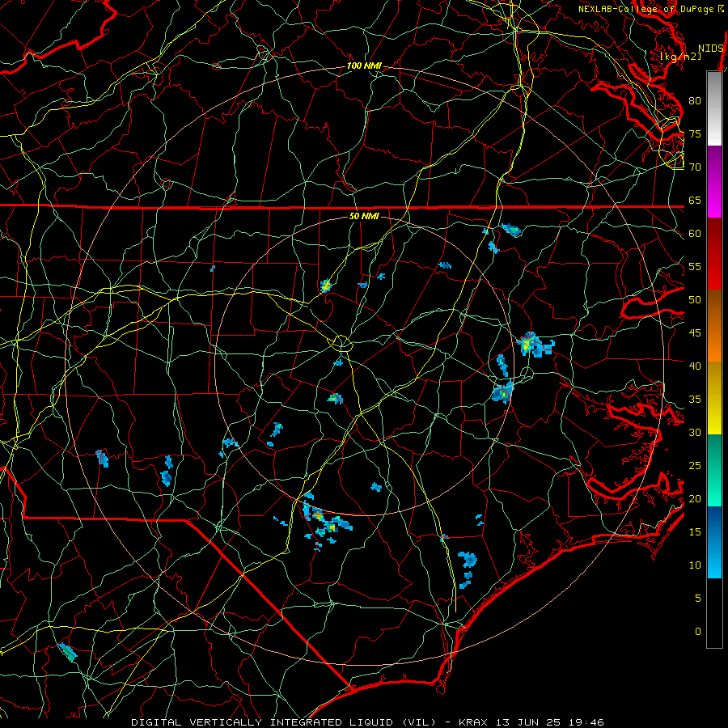Image resolution: width=728 pixels, height=728 pixels.
Task: Click the 80 value on the VIL scale
Action: tap(695, 101)
